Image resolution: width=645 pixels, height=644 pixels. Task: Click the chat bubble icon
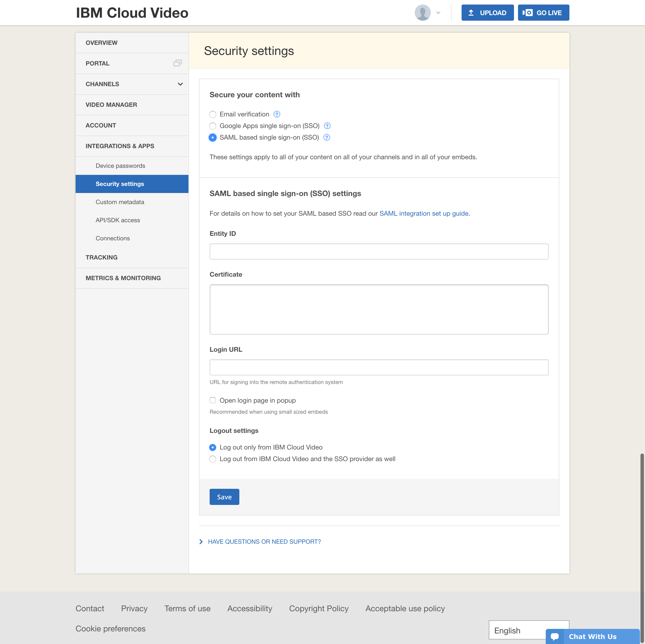[x=555, y=636]
